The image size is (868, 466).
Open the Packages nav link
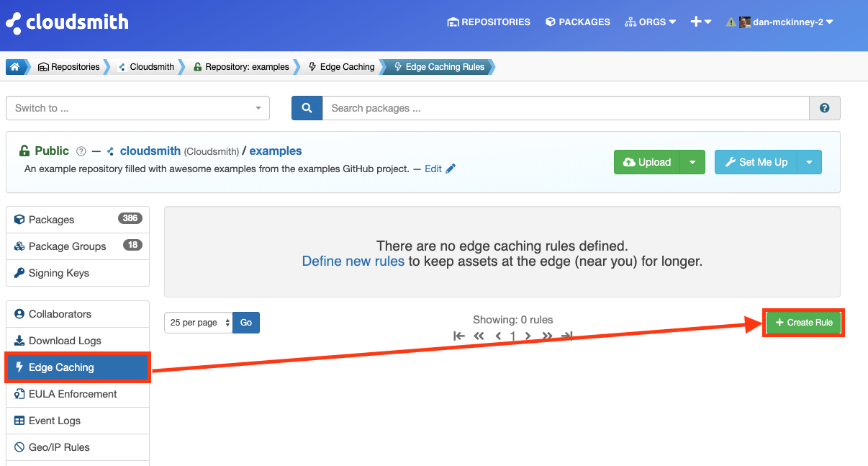click(x=578, y=22)
